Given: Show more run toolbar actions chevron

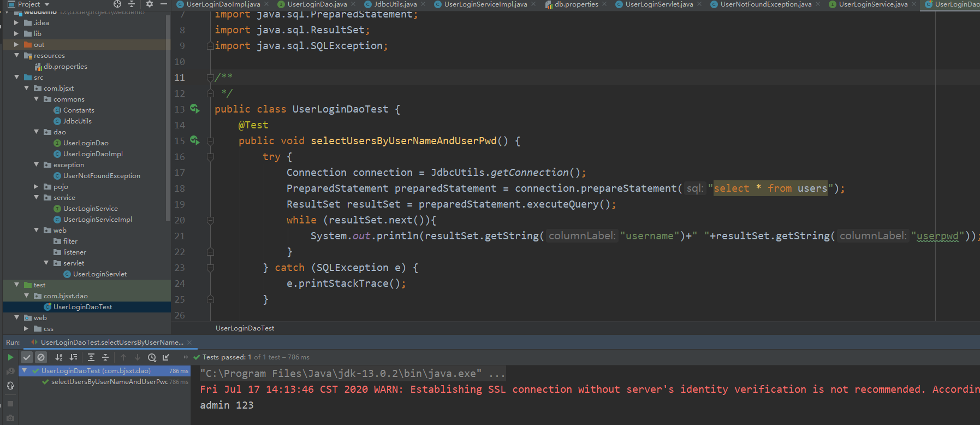Looking at the screenshot, I should click(x=186, y=357).
